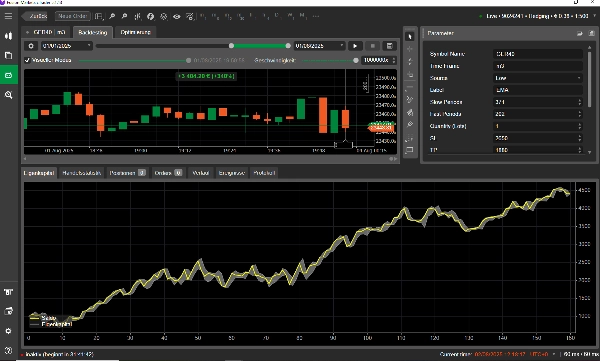This screenshot has width=600, height=361.
Task: Select the pencil drawing tool
Action: click(410, 124)
